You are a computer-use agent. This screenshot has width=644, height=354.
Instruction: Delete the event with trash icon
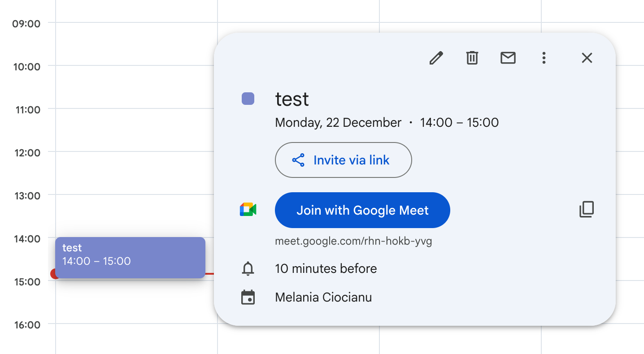(x=472, y=58)
